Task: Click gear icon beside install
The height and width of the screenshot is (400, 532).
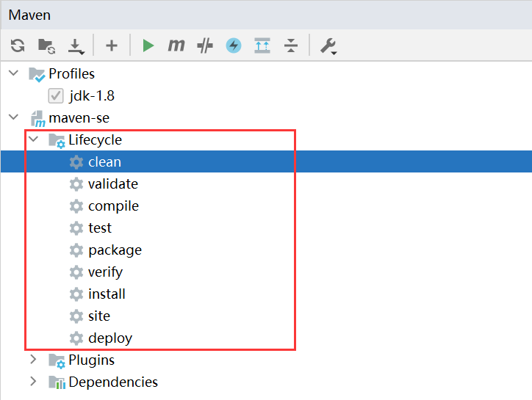Action: [76, 294]
